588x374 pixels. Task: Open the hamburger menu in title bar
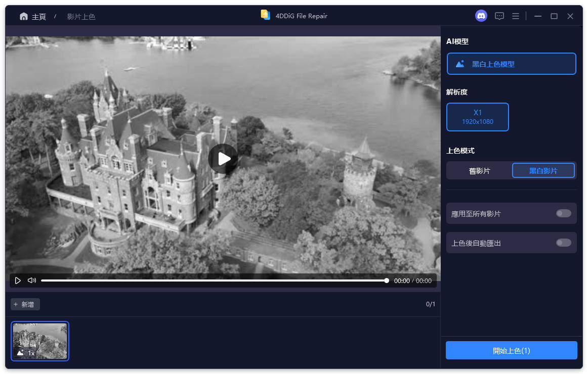pos(515,16)
